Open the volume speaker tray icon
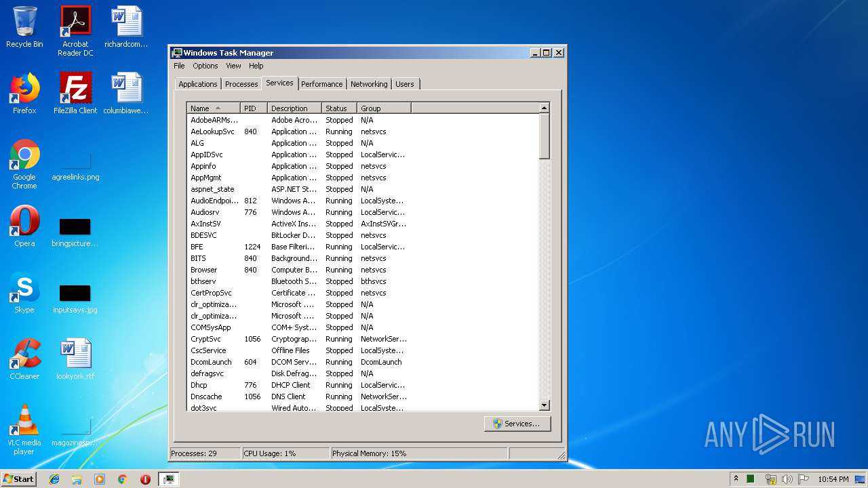 click(787, 479)
